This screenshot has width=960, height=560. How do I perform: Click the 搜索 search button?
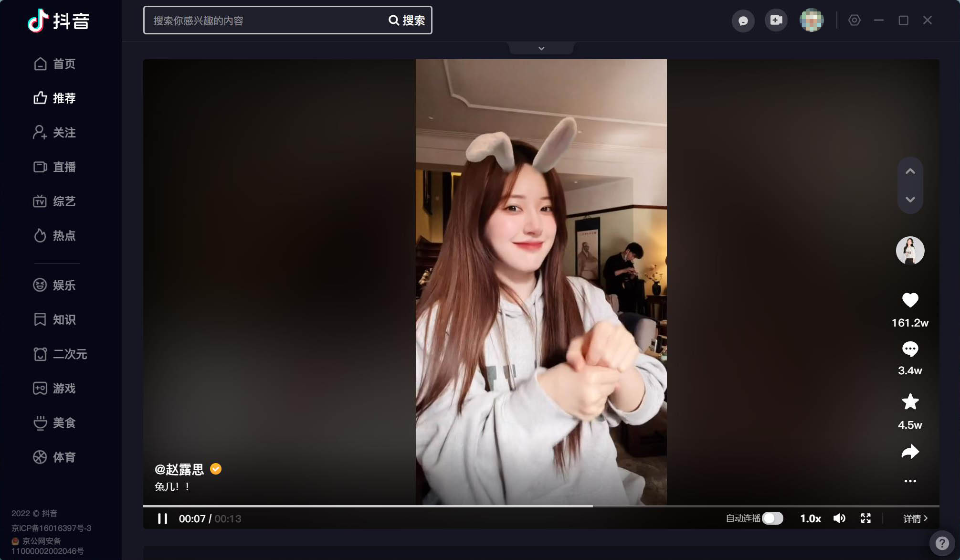(x=407, y=21)
